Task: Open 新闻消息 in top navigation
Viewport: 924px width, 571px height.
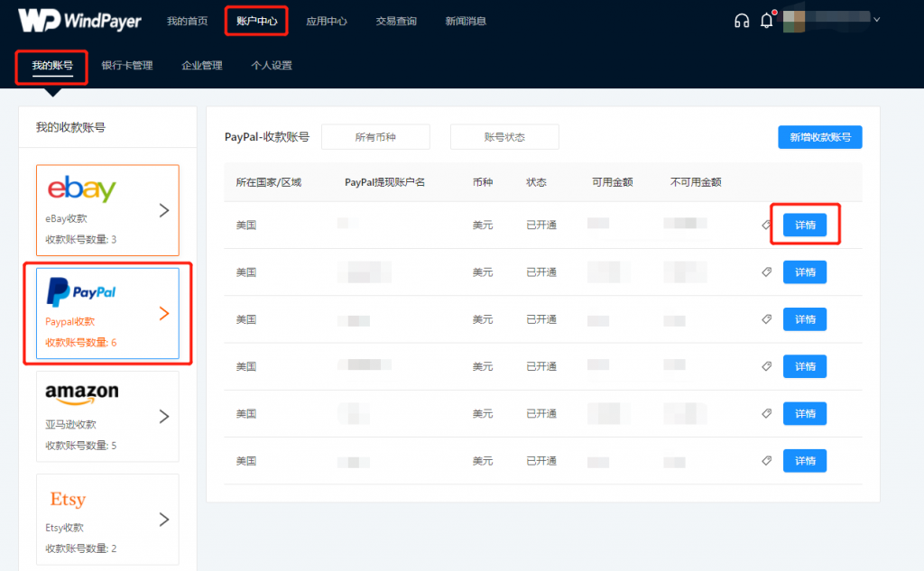Action: pos(466,22)
